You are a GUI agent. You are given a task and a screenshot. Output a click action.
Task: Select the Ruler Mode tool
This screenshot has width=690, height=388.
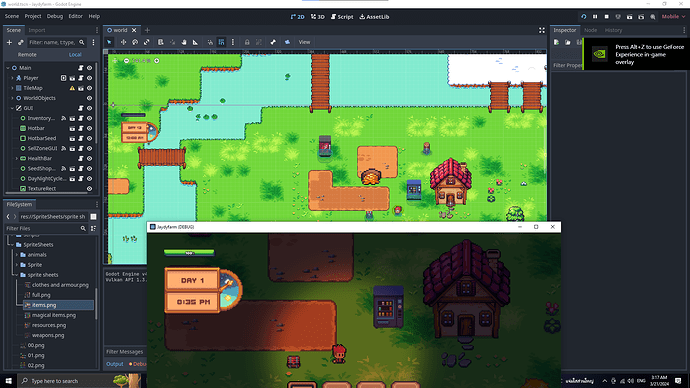click(x=195, y=42)
